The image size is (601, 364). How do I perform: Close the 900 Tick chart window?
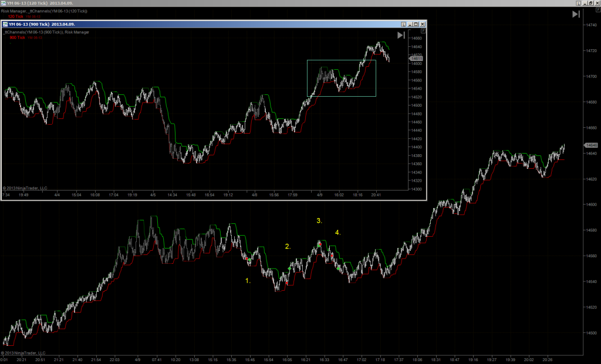pos(423,24)
